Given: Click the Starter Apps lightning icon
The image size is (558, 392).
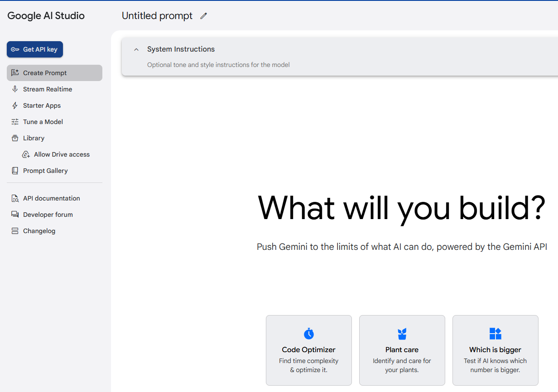Looking at the screenshot, I should coord(15,105).
